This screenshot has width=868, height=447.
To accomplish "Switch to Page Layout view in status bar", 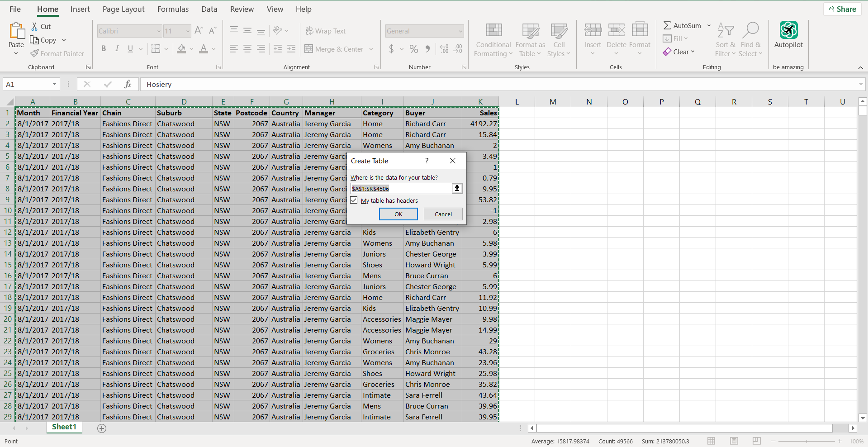I will pos(734,441).
